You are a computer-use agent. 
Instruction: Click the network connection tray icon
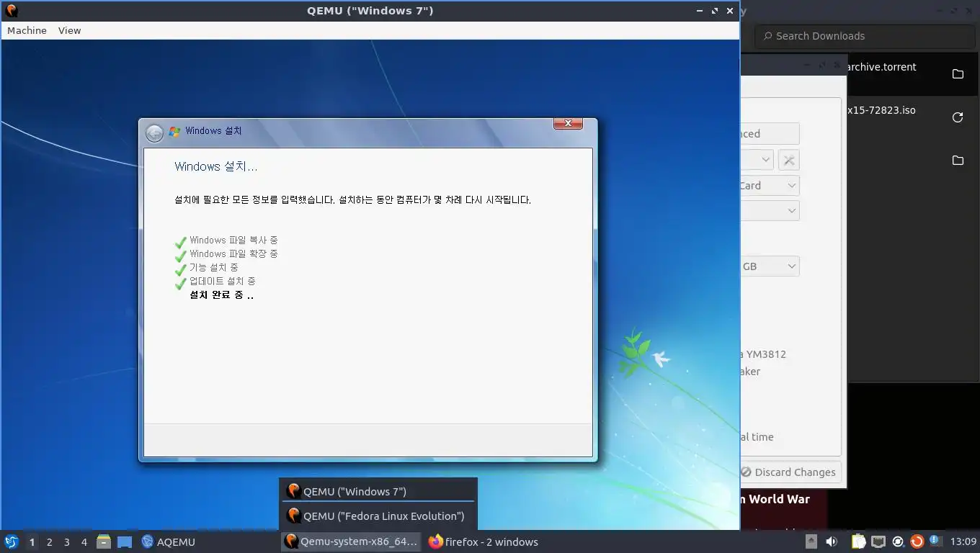(878, 541)
